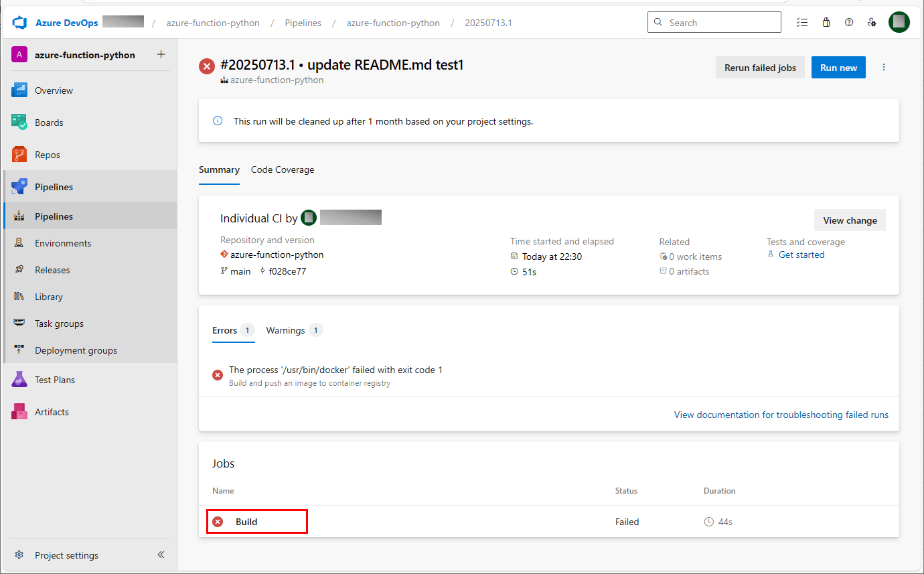
Task: Click the 0 artifacts link
Action: 689,271
